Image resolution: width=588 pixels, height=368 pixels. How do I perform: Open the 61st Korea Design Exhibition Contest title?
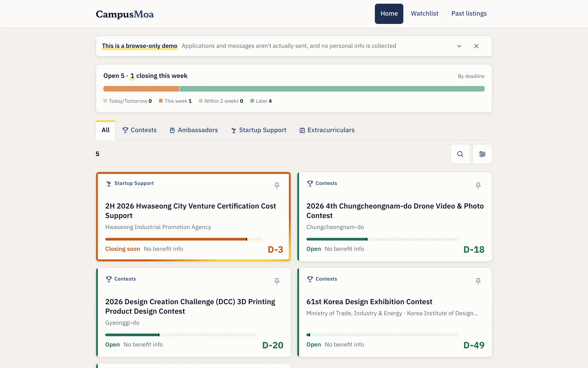[x=369, y=302]
